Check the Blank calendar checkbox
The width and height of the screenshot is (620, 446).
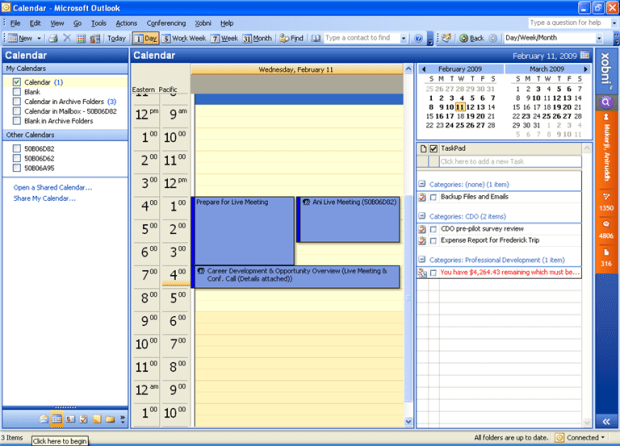[17, 92]
